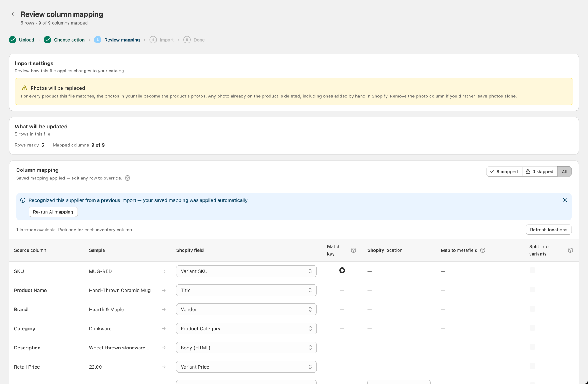Click the Re-run AI mapping button
This screenshot has width=588, height=384.
(x=53, y=212)
